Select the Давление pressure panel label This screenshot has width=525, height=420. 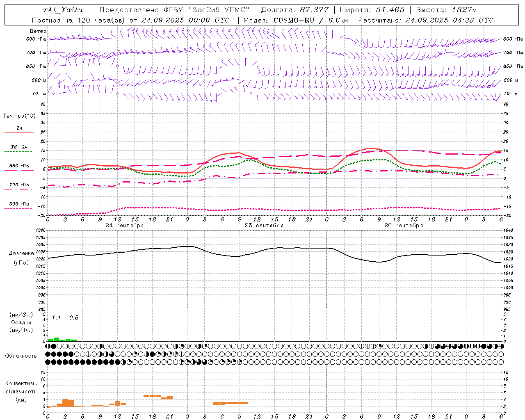21,253
